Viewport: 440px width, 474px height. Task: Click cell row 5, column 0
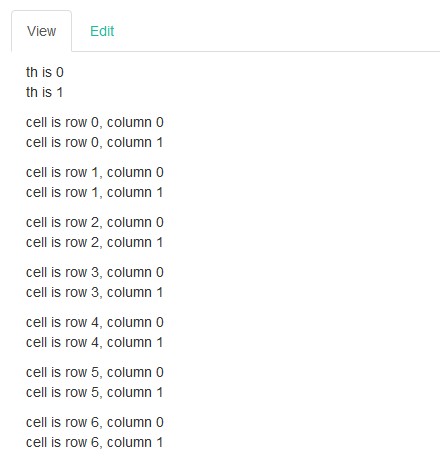(x=95, y=372)
